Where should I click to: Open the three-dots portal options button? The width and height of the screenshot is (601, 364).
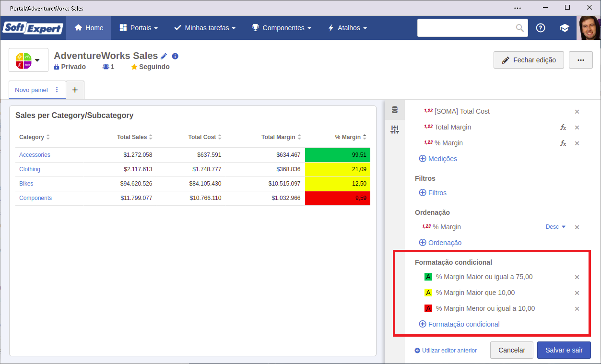pyautogui.click(x=581, y=60)
